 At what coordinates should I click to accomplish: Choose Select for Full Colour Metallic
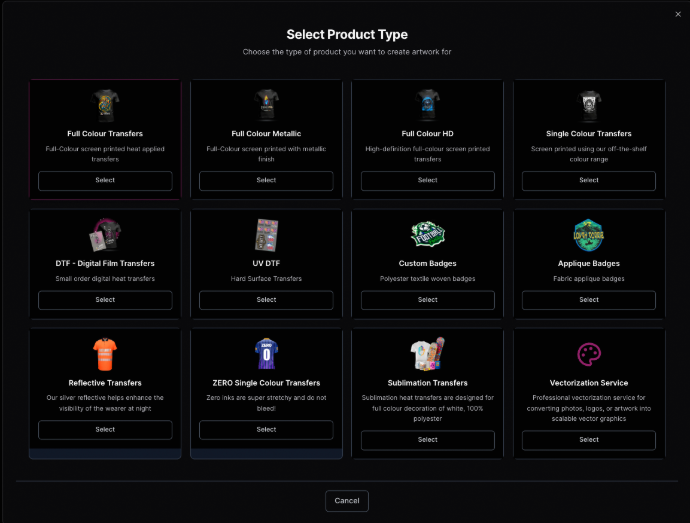(x=266, y=180)
